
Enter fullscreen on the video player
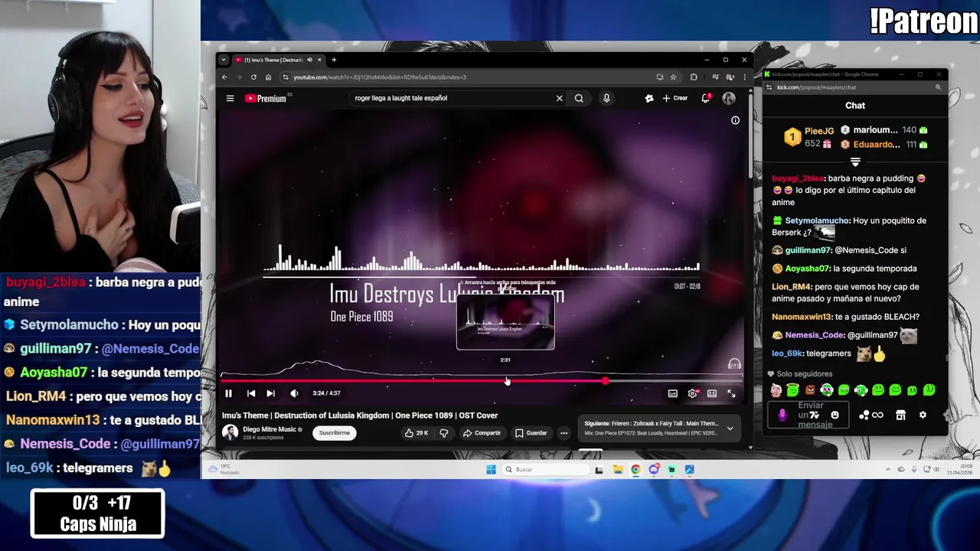[x=731, y=393]
